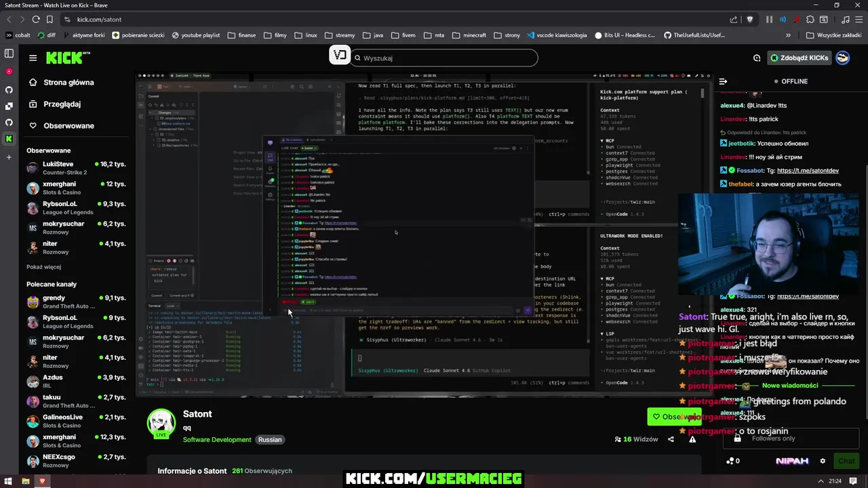Screen dimensions: 868x488
Task: Open the overlapping-squares sidebar shortcut
Action: tap(9, 106)
